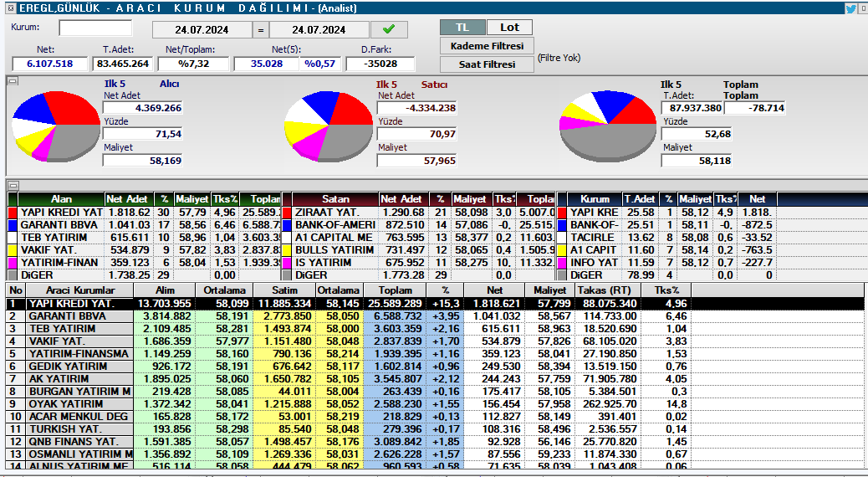Click DiGER row in the Alan table

click(x=144, y=274)
